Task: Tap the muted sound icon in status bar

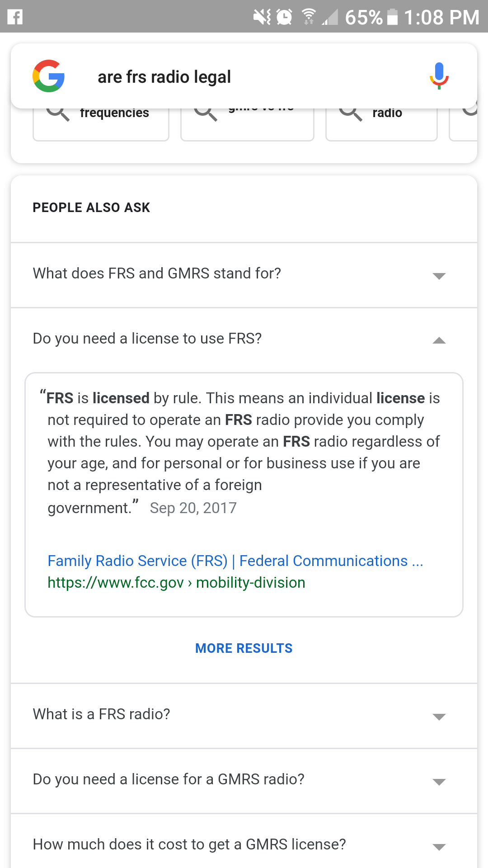Action: pos(262,17)
